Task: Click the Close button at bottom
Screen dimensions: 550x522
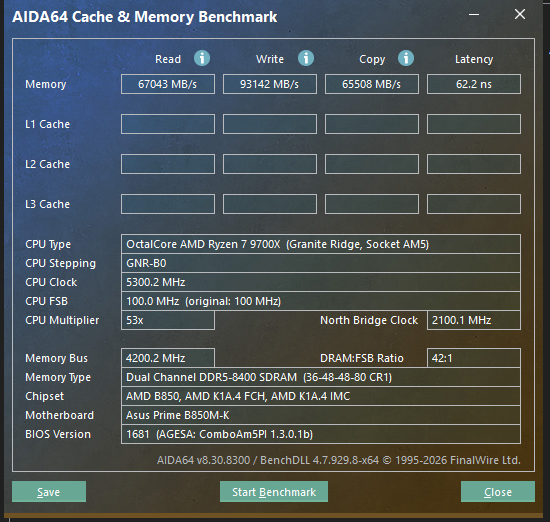Action: (498, 492)
